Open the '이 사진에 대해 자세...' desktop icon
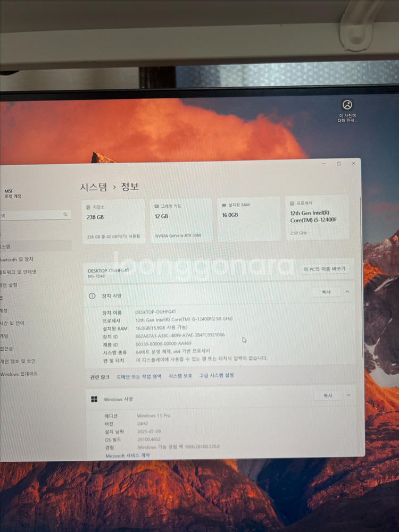399x532 pixels. (x=347, y=111)
